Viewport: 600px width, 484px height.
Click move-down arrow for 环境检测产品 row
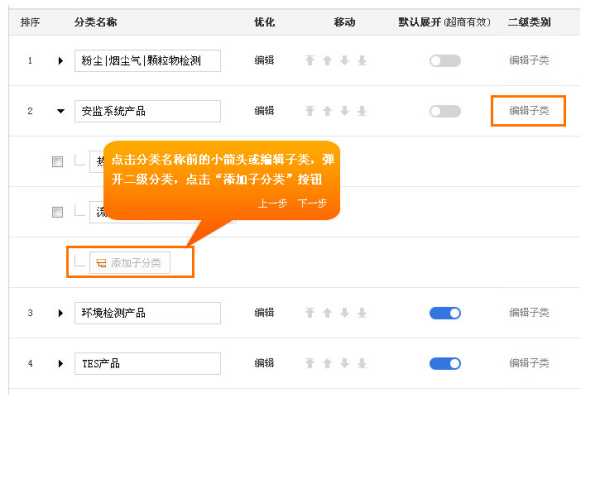pyautogui.click(x=344, y=313)
